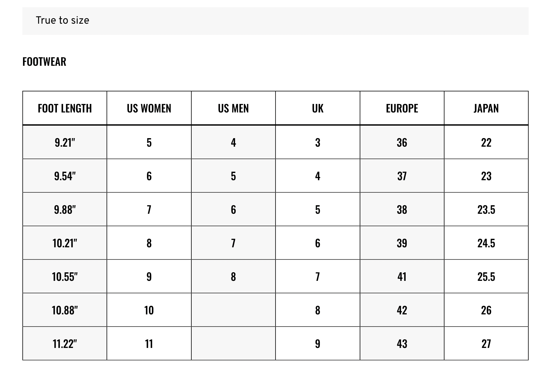Screen dimensions: 553x392
Task: Click the EUROPE column header
Action: [x=402, y=108]
